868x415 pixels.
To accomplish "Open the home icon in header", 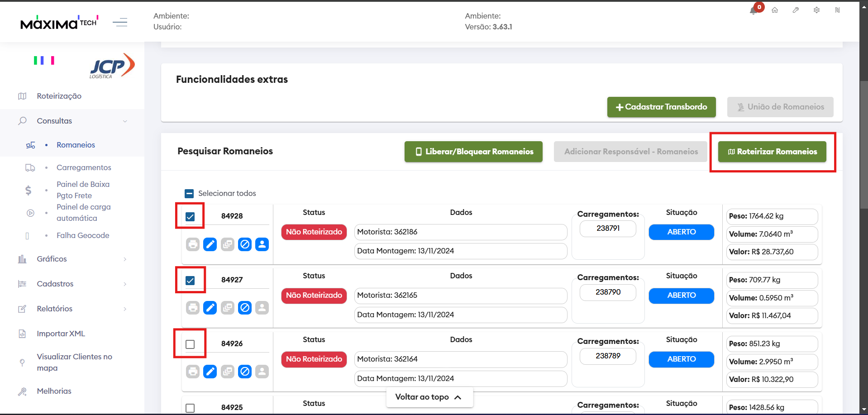I will 775,10.
